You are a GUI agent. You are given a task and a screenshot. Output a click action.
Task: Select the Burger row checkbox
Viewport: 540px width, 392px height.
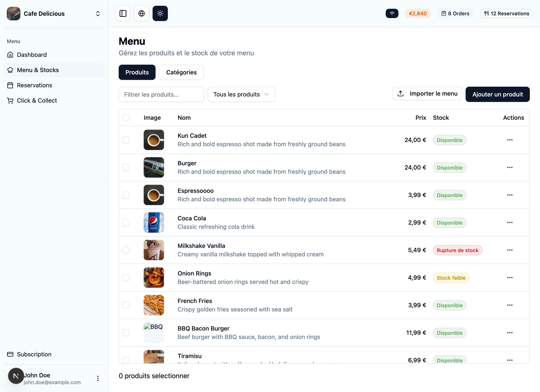coord(126,167)
